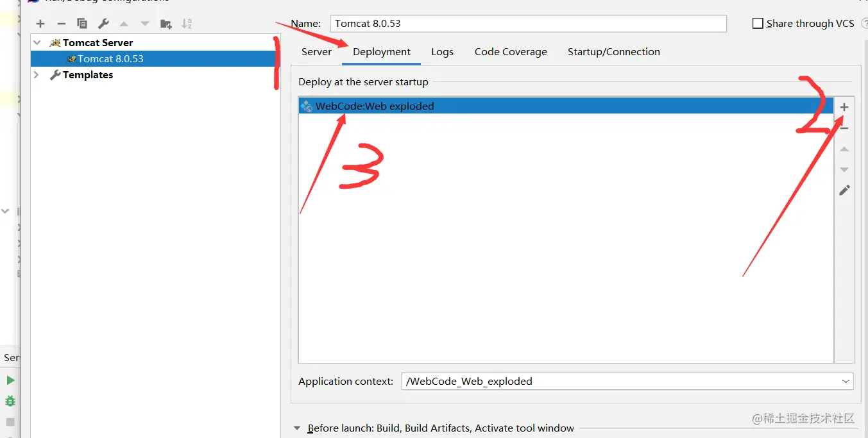Add new configuration with plus icon in left toolbar
The image size is (868, 438).
click(40, 24)
